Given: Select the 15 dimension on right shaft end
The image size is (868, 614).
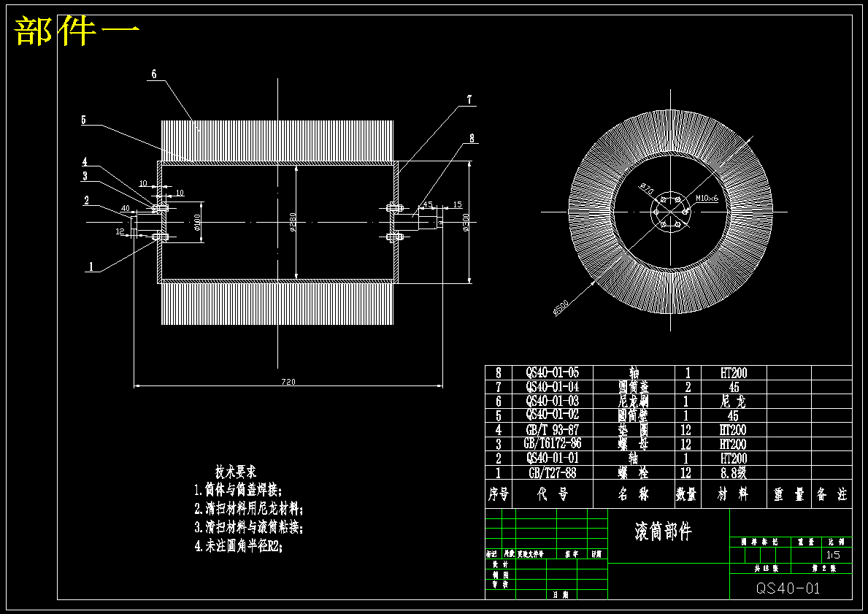Looking at the screenshot, I should (x=457, y=204).
